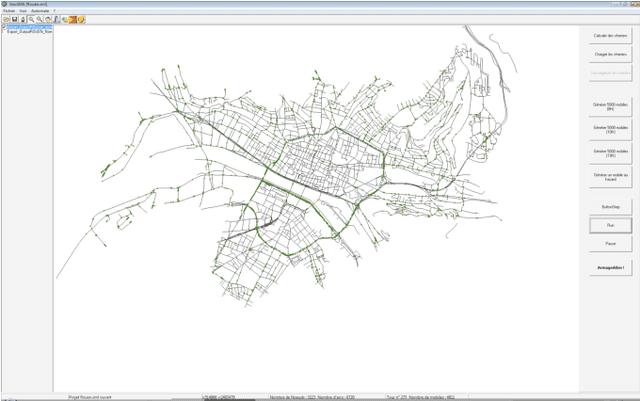
Task: Click the standing person toolbar icon
Action: tap(56, 19)
